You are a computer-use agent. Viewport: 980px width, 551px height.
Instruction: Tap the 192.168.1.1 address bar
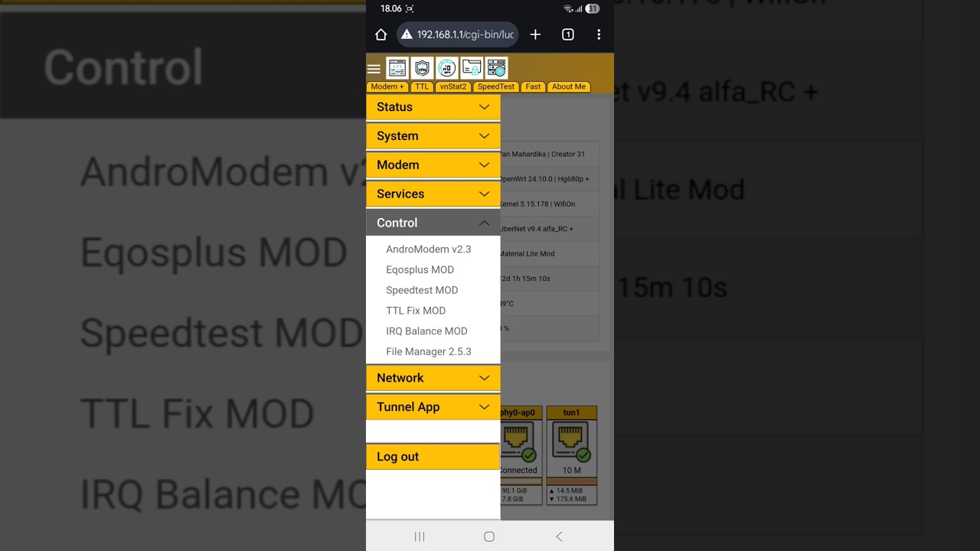(458, 34)
